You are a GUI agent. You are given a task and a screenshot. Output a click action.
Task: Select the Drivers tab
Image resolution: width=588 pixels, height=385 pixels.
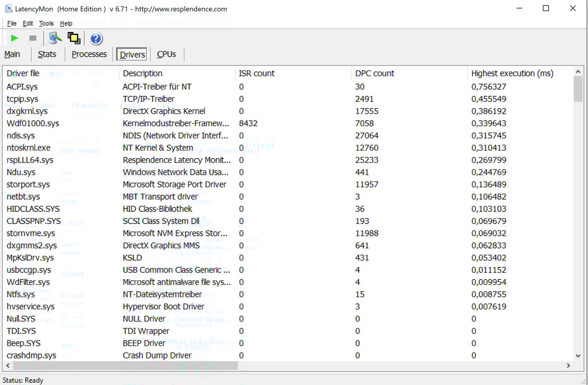132,55
